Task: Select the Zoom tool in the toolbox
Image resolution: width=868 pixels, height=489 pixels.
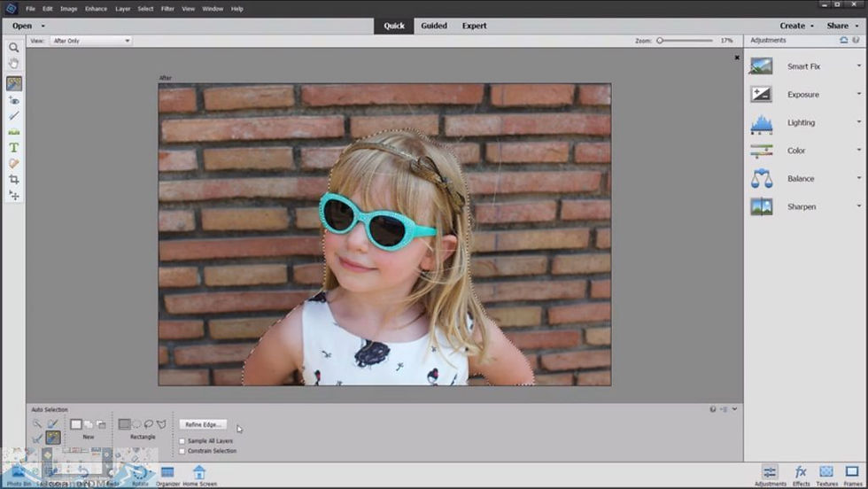Action: 14,48
